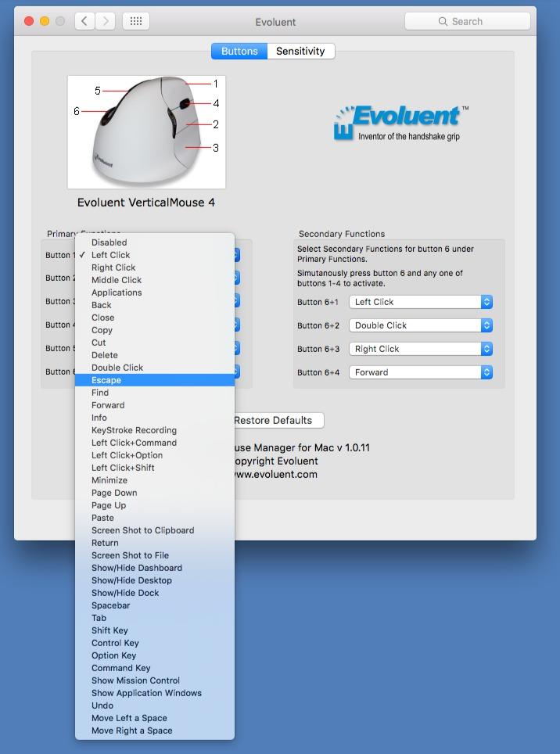Select the highlighted Escape option

155,380
